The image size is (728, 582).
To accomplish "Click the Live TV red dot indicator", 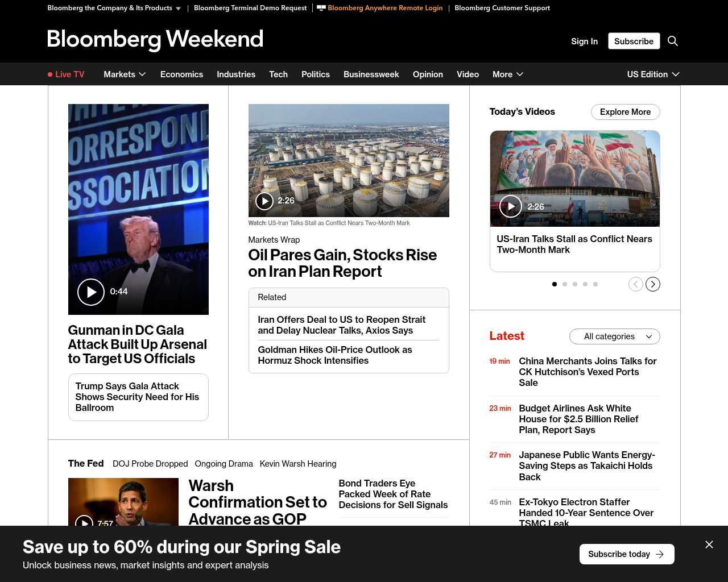I will 50,74.
